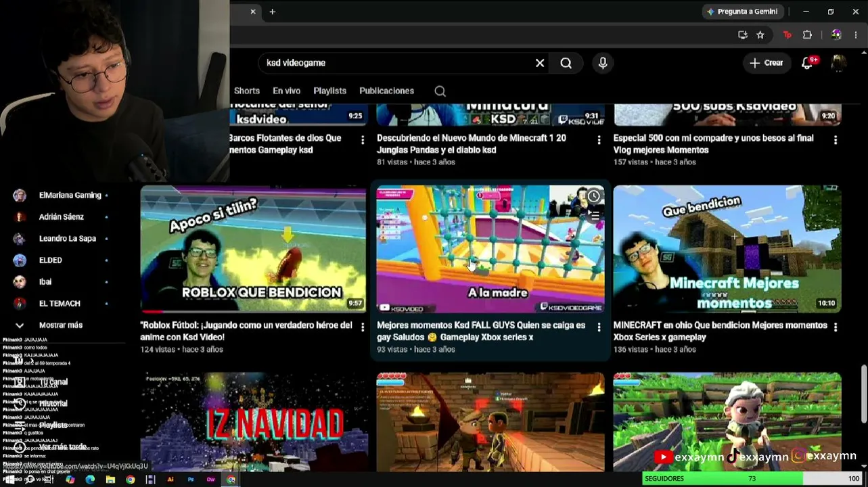Screen dimensions: 868x487
Task: Close the current browser tab
Action: pos(253,11)
